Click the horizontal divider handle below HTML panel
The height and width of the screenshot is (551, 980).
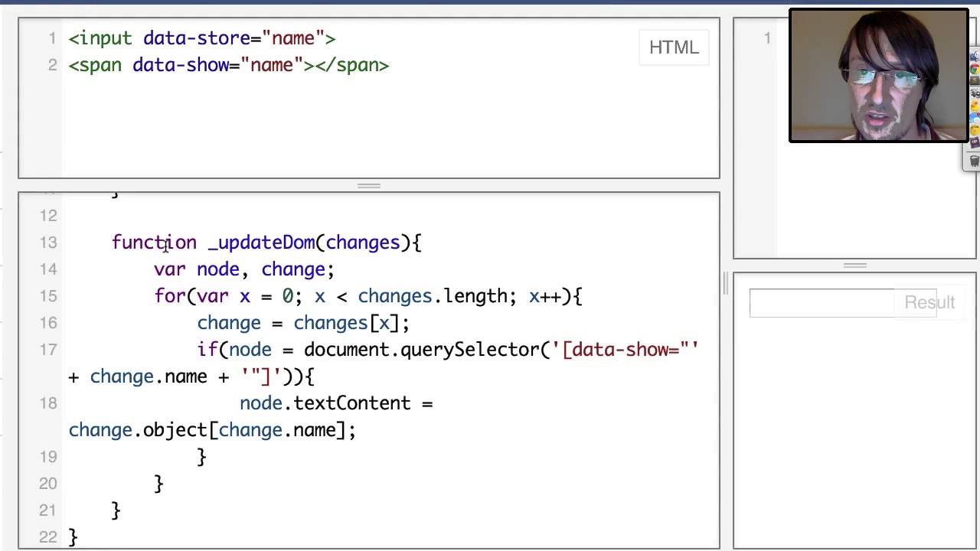click(x=369, y=185)
